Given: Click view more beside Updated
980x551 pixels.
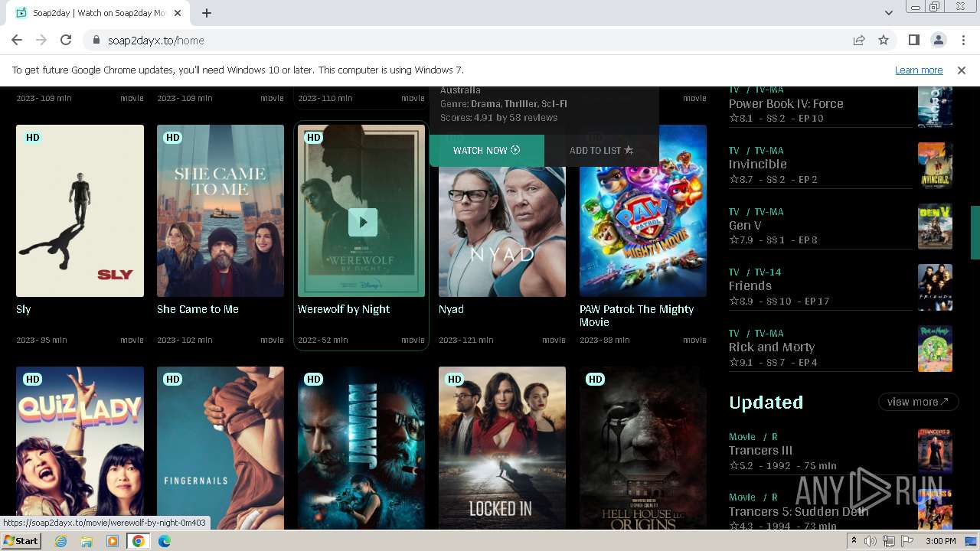Looking at the screenshot, I should [918, 402].
